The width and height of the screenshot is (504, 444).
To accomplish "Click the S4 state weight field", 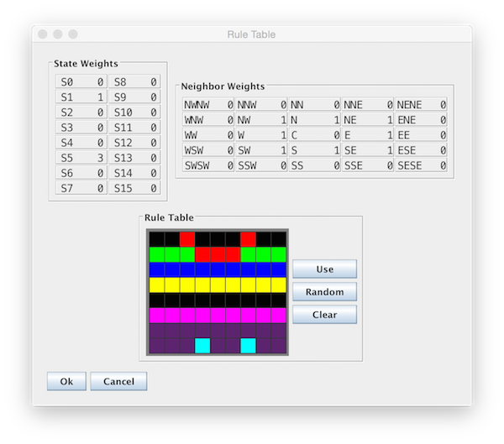I will coord(81,143).
